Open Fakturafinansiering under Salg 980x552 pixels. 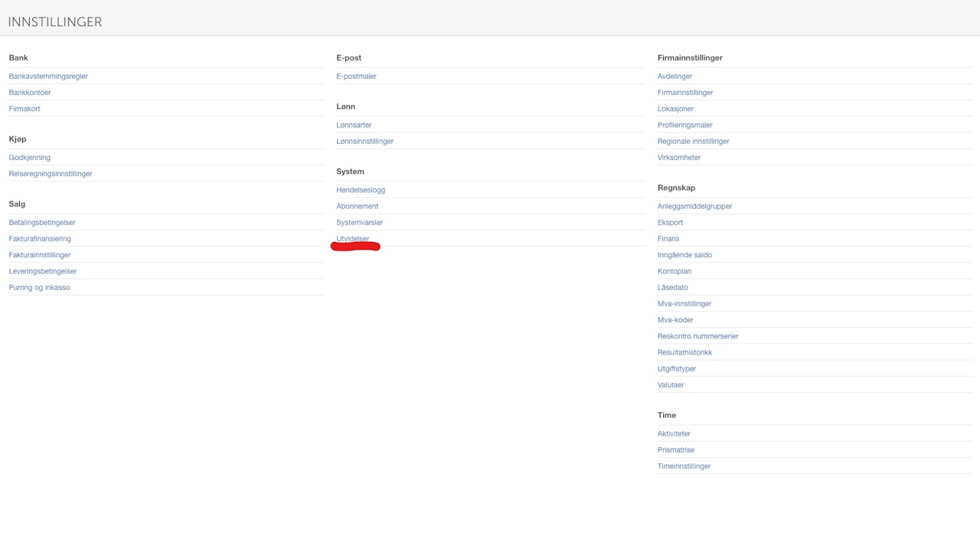click(x=40, y=239)
